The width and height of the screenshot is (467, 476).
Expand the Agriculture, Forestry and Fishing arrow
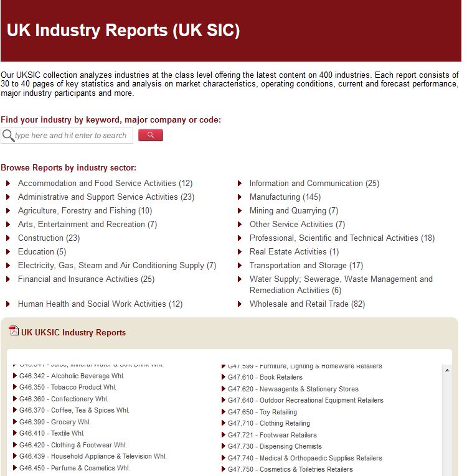(8, 211)
